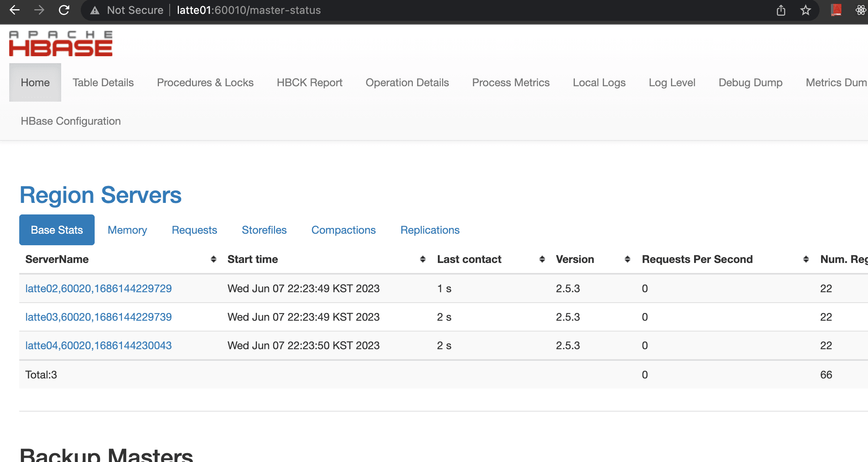The height and width of the screenshot is (462, 868).
Task: Click the HBase logo icon
Action: coord(60,43)
